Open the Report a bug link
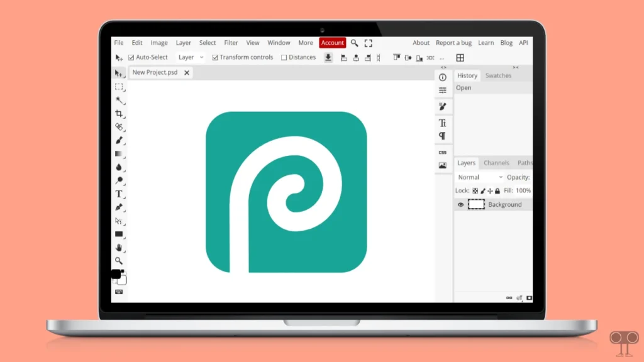The height and width of the screenshot is (362, 644). click(x=453, y=42)
